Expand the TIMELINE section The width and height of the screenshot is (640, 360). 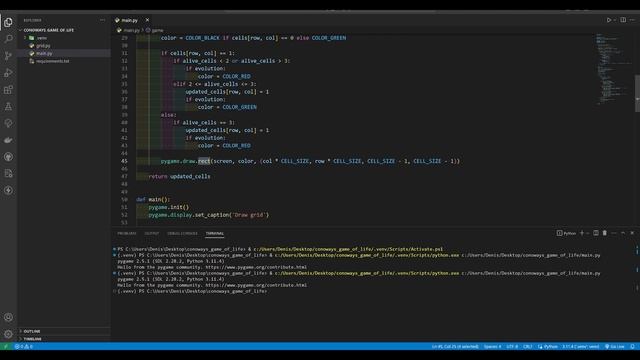pyautogui.click(x=32, y=339)
